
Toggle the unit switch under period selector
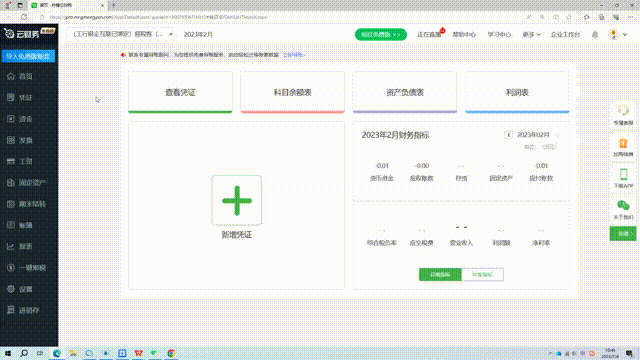click(549, 147)
